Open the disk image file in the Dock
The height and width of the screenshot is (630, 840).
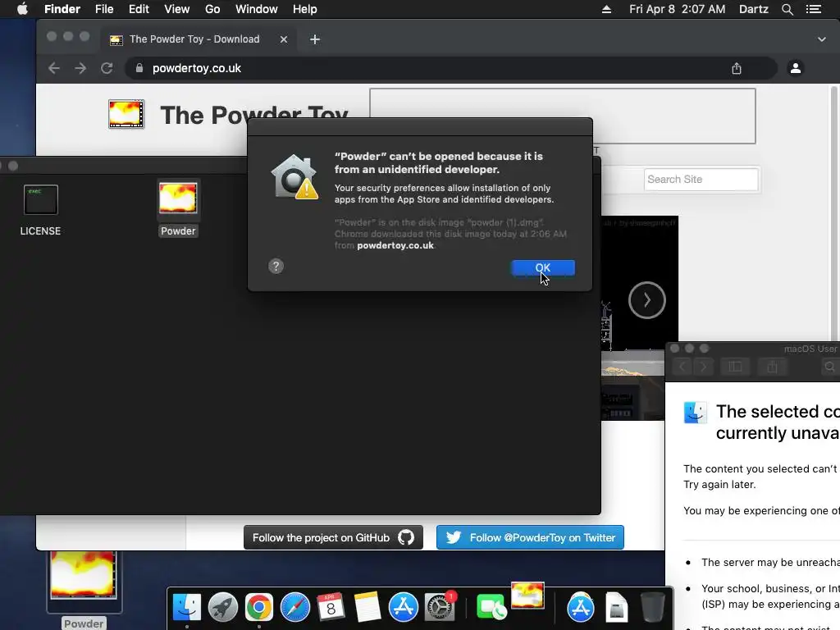[616, 608]
